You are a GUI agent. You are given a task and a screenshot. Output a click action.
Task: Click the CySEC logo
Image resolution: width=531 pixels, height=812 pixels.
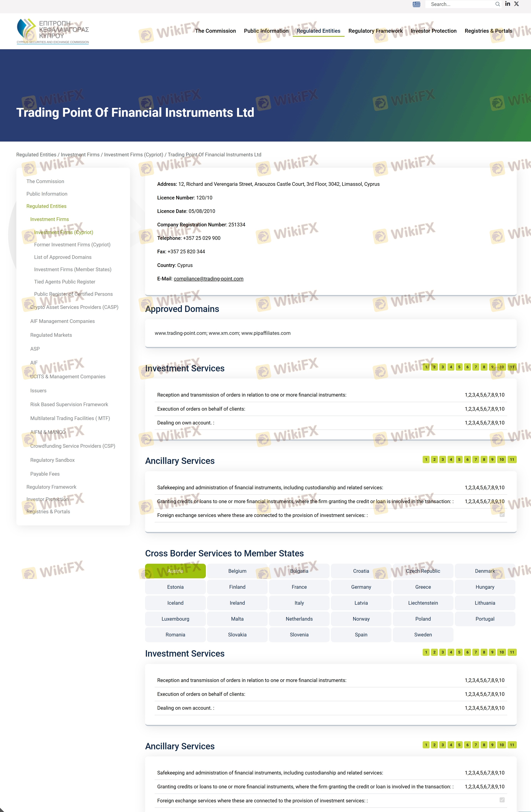pos(53,31)
